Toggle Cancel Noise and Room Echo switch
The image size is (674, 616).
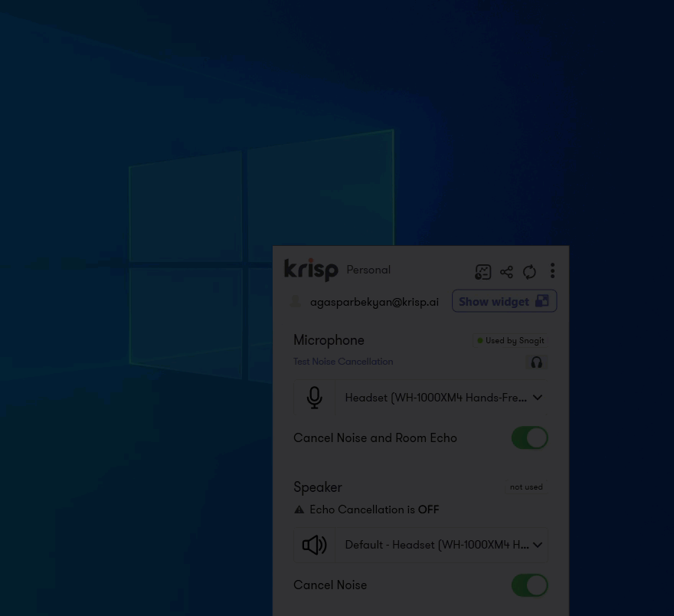click(529, 437)
